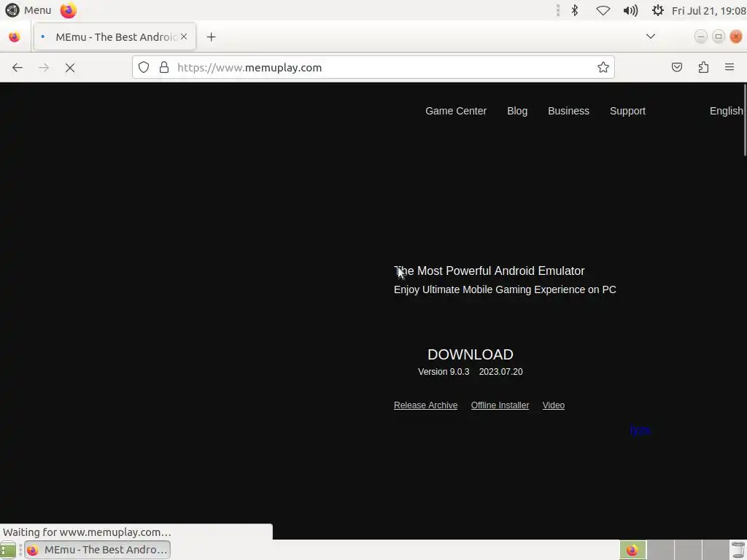The height and width of the screenshot is (560, 747).
Task: Bookmark this page with the star icon
Action: coord(603,68)
